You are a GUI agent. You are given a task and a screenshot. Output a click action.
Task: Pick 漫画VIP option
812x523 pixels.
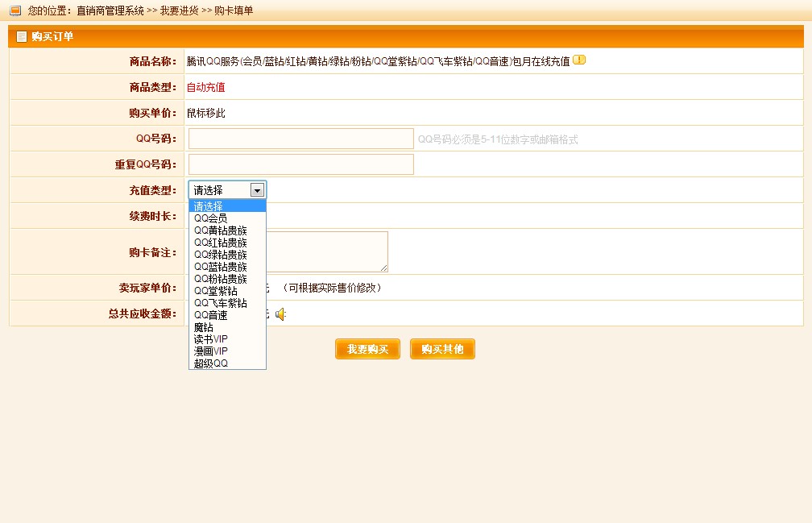point(227,351)
